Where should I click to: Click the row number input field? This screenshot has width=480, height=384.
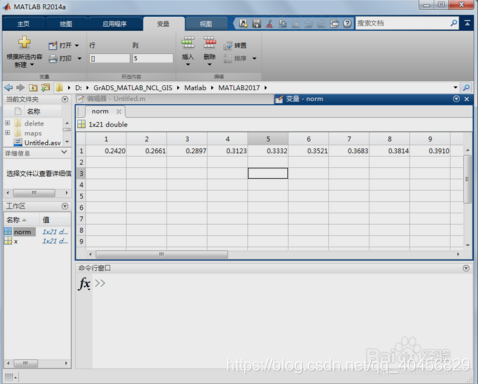point(110,58)
